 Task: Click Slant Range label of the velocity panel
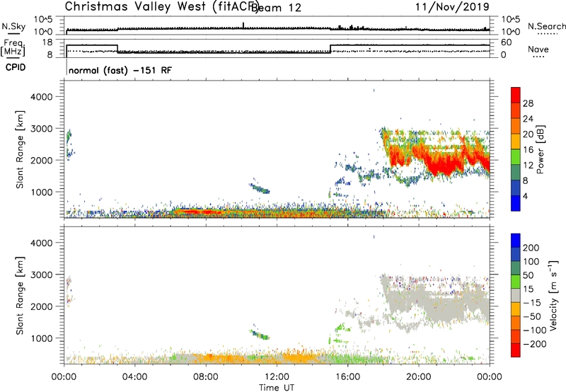20,296
